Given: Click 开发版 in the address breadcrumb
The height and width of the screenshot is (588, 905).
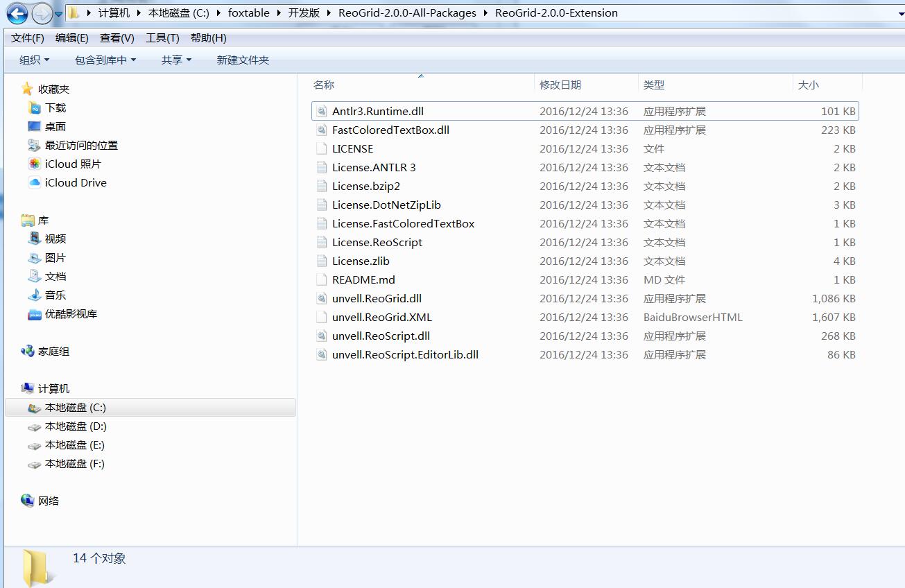Looking at the screenshot, I should point(304,13).
